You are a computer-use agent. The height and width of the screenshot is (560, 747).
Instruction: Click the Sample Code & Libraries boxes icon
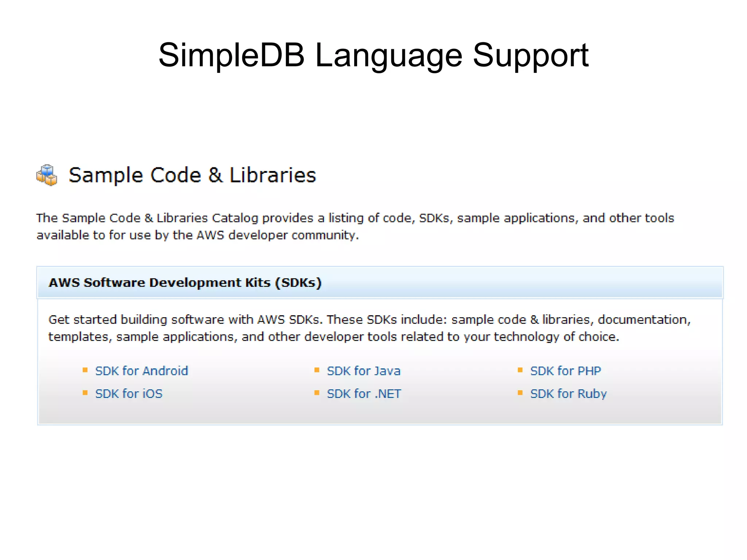(x=47, y=175)
